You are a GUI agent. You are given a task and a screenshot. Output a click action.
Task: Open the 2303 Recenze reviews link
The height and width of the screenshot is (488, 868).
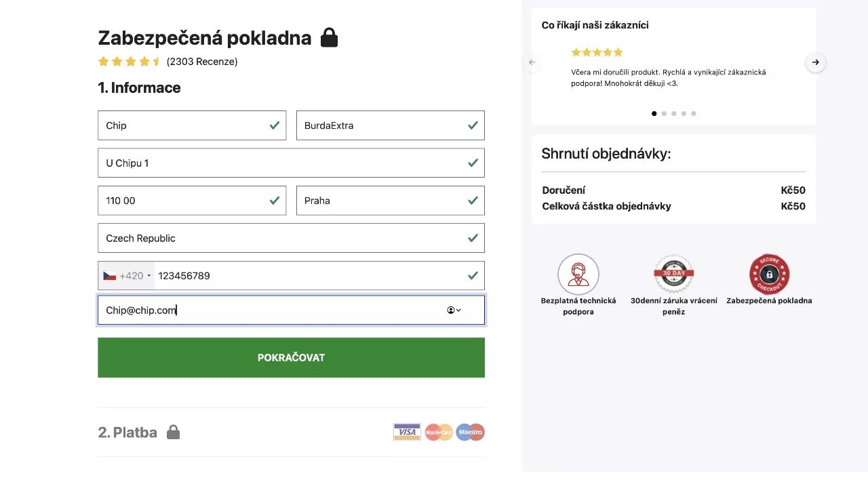202,62
